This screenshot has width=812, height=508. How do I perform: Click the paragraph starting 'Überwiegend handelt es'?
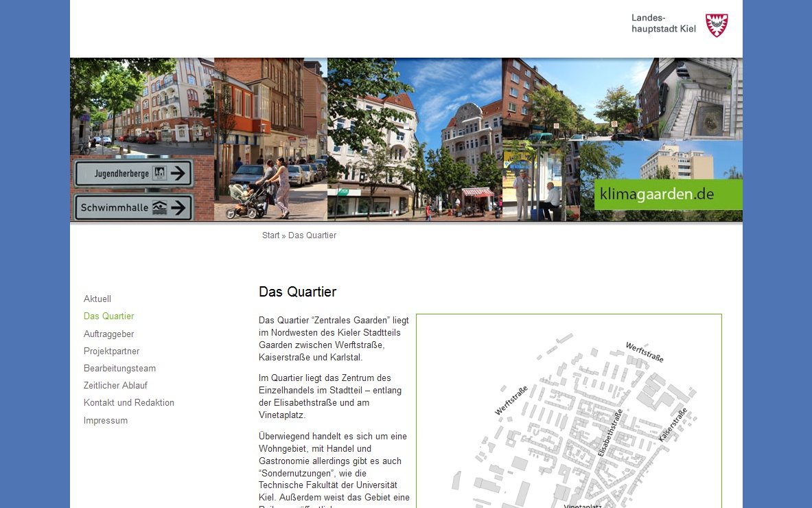334,470
